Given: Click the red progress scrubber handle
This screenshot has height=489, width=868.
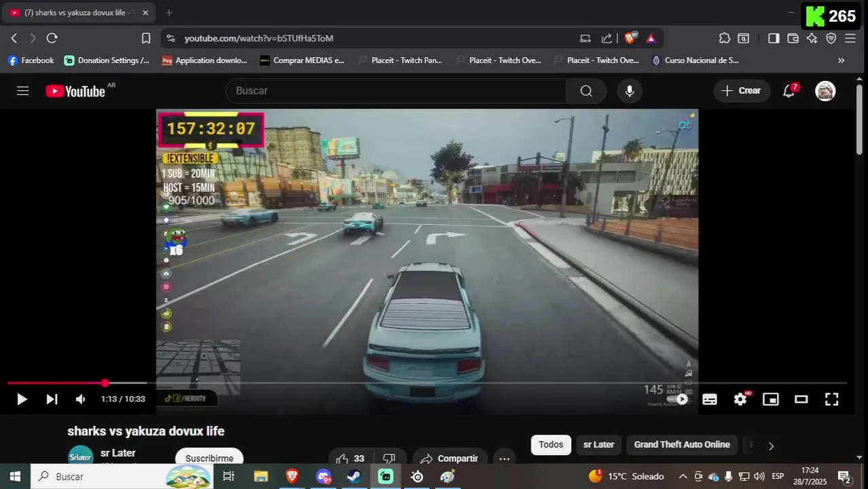Looking at the screenshot, I should [105, 383].
